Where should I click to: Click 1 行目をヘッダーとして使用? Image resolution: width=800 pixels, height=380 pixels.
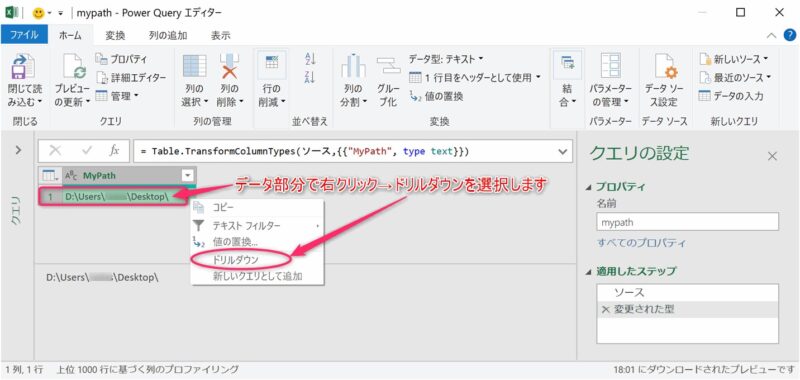(x=475, y=78)
